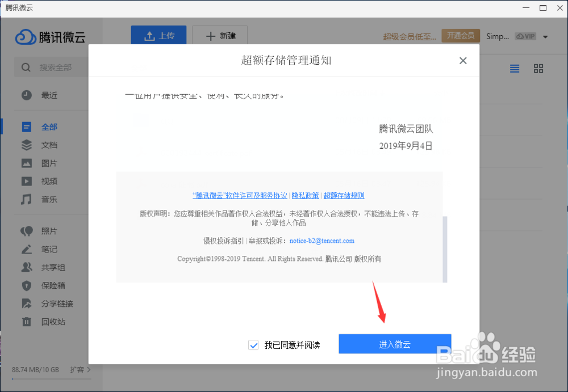Open the 隐私政策 link

point(305,196)
